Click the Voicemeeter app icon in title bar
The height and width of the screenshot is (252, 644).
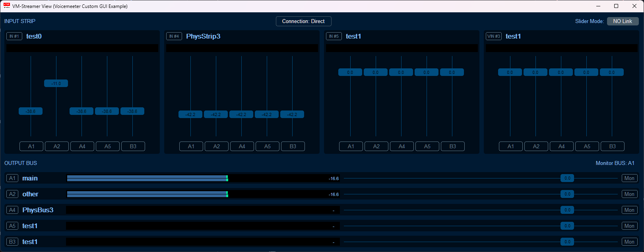[7, 6]
